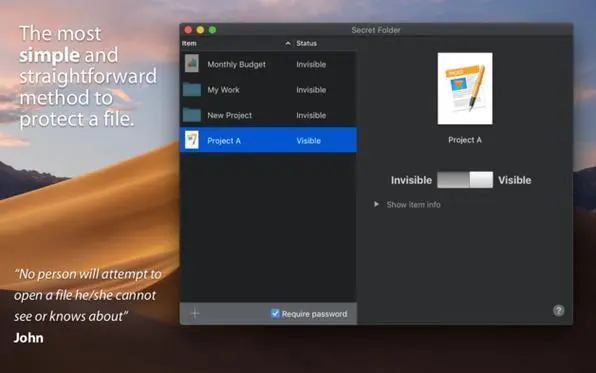Click the Invisible label beside the switch
This screenshot has height=373, width=596.
point(411,180)
